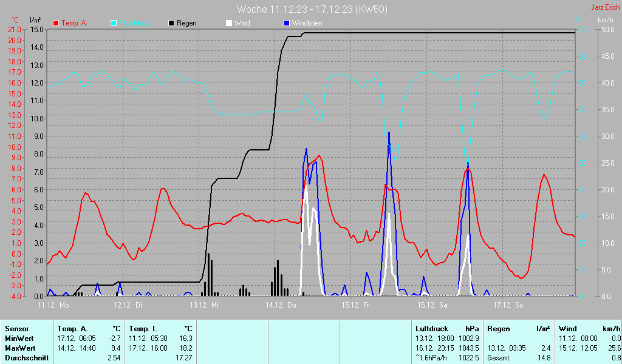
Task: Click the '21.0' temperature axis tick
Action: point(15,30)
